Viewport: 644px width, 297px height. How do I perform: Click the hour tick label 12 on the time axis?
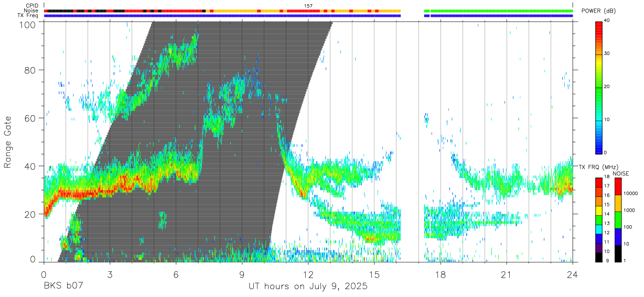click(x=308, y=274)
